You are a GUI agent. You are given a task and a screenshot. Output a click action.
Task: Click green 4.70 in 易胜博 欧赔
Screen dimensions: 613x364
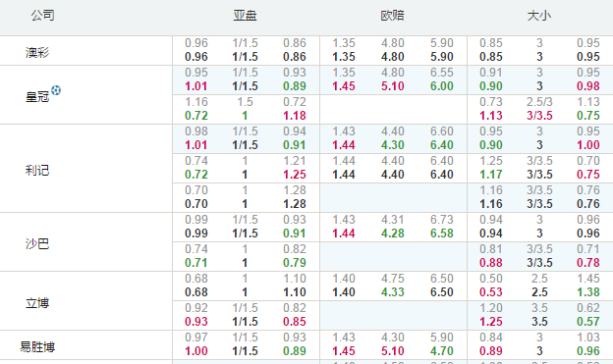point(442,351)
